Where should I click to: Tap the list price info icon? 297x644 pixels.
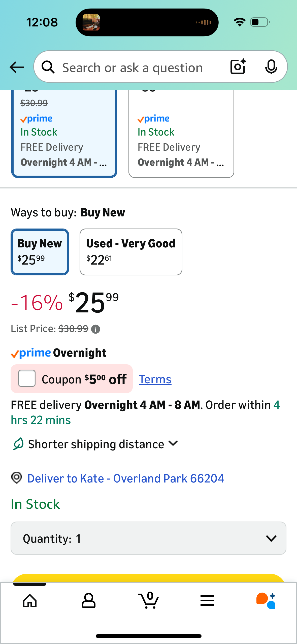(95, 329)
